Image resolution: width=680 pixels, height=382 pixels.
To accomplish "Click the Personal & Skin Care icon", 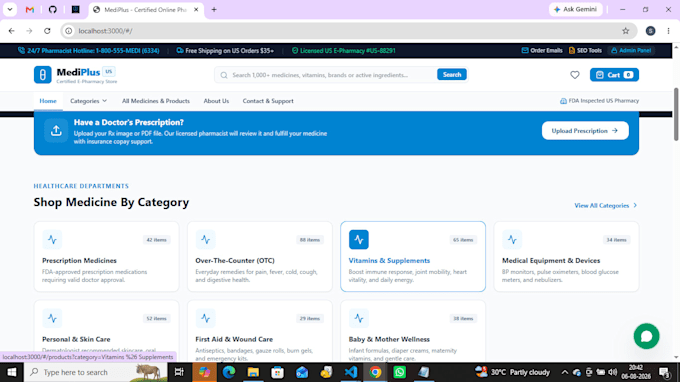I will coord(52,318).
